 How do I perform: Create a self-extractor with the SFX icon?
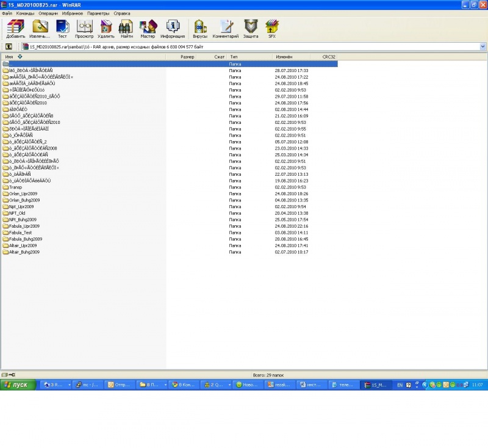[x=272, y=28]
